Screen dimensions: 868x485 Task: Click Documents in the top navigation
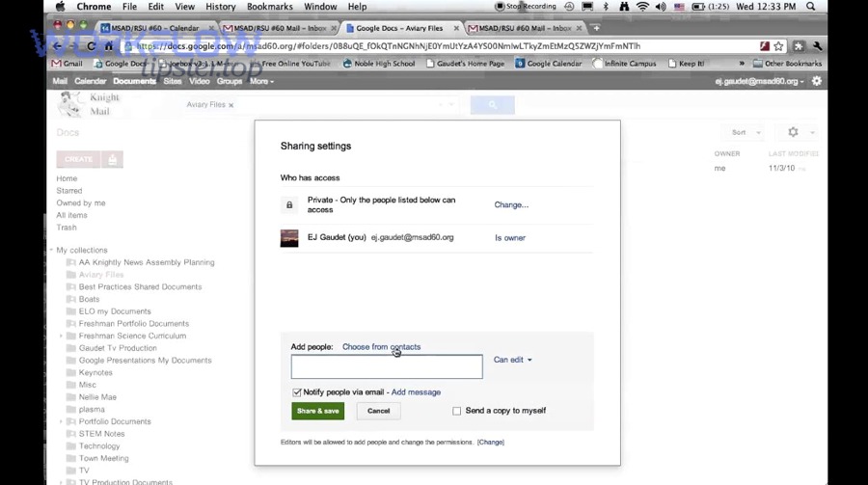coord(134,81)
